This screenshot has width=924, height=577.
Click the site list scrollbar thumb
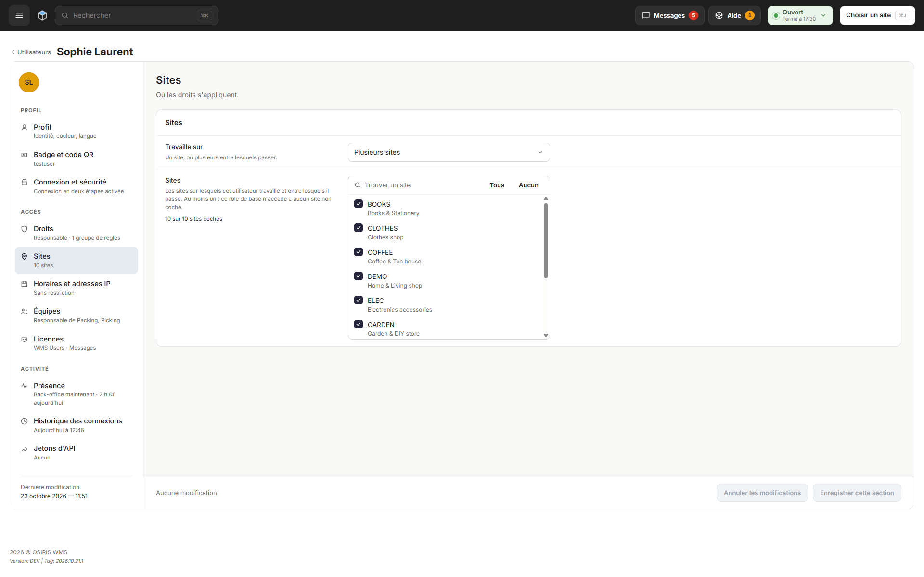coord(546,241)
